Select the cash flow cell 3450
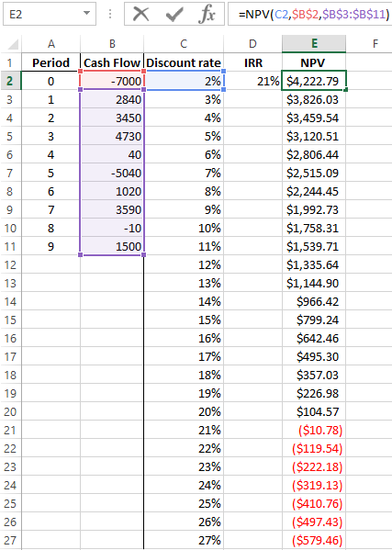This screenshot has height=550, width=392. (112, 118)
